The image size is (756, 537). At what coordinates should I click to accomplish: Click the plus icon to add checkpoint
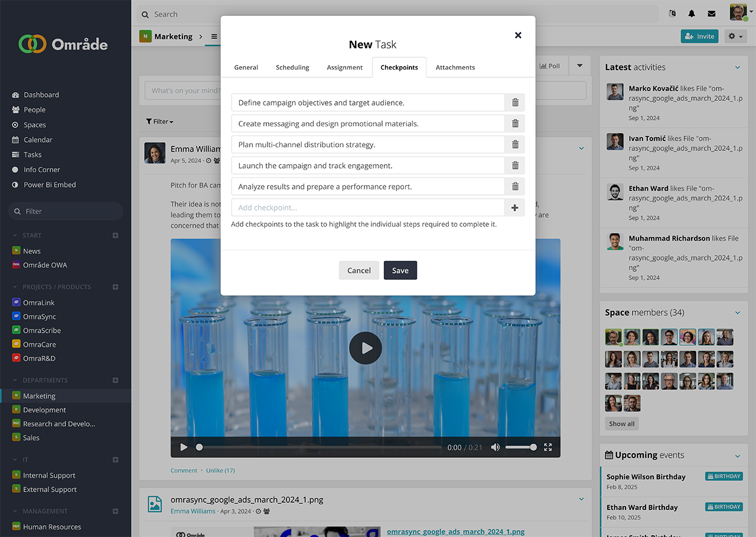pos(515,208)
